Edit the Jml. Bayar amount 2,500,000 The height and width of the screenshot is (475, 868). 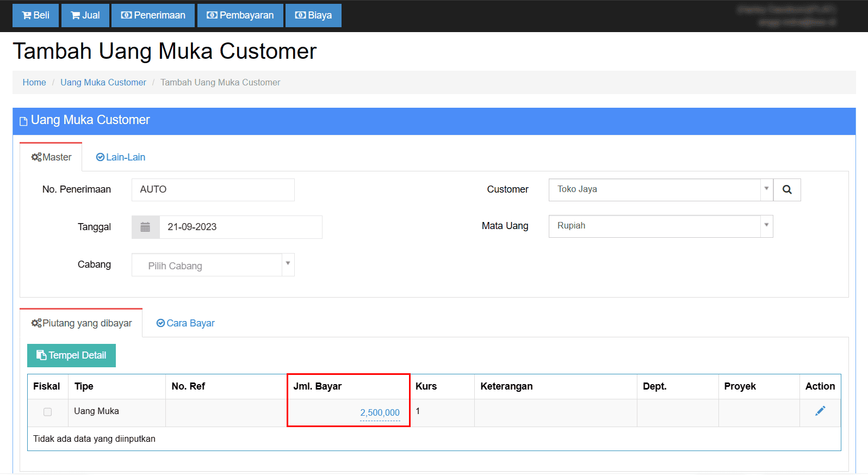(380, 413)
